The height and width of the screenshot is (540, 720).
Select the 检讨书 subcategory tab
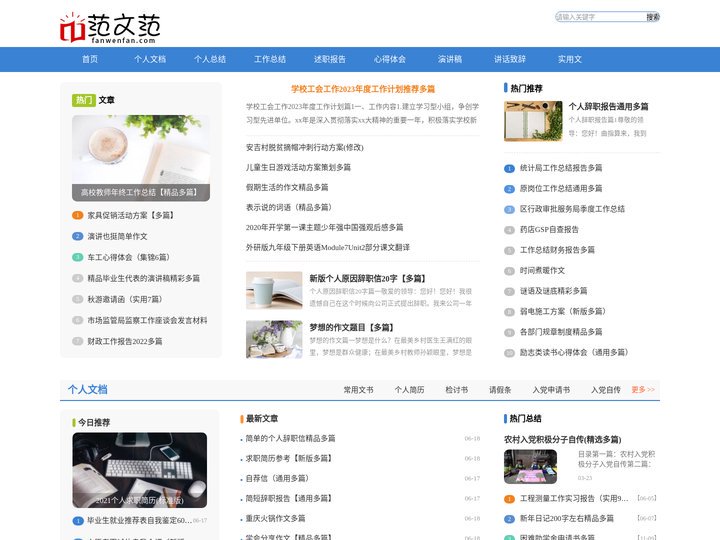click(456, 390)
